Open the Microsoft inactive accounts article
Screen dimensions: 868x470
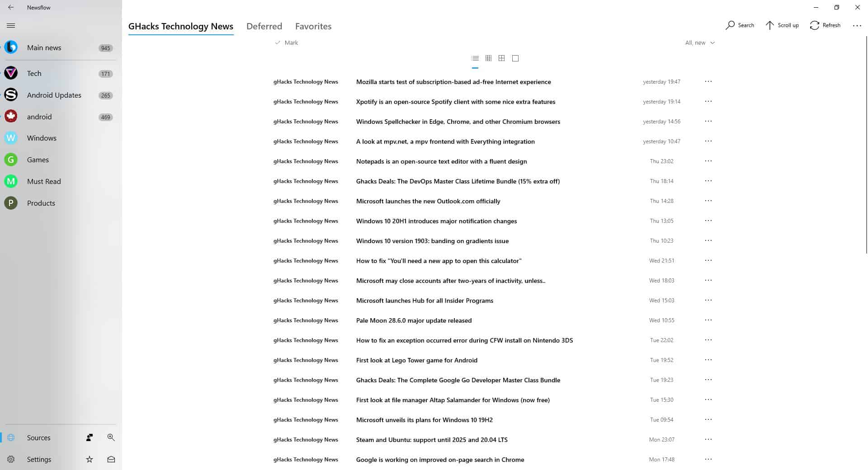point(451,281)
